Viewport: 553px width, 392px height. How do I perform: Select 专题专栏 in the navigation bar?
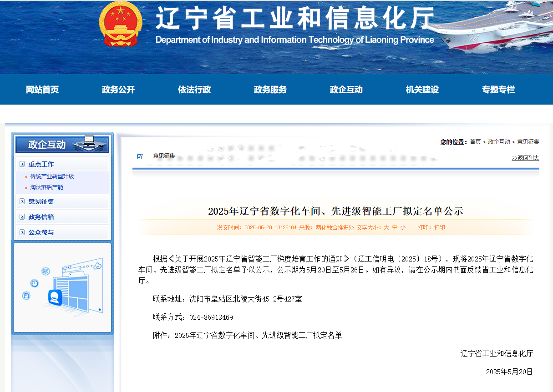pyautogui.click(x=498, y=90)
